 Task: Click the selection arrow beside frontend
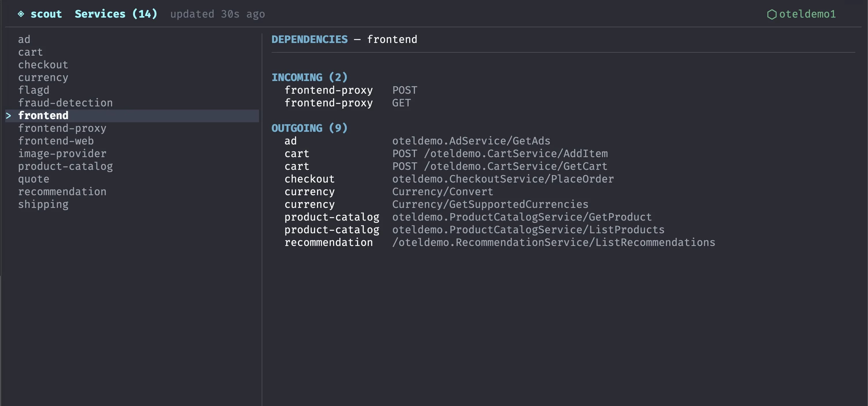(x=8, y=116)
